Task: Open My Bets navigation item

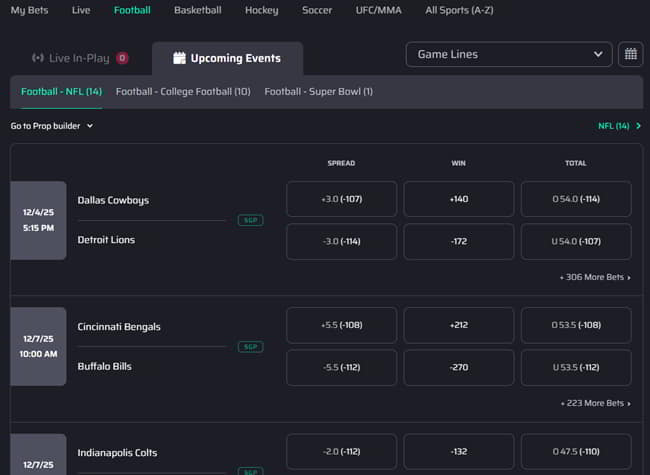Action: pyautogui.click(x=29, y=10)
